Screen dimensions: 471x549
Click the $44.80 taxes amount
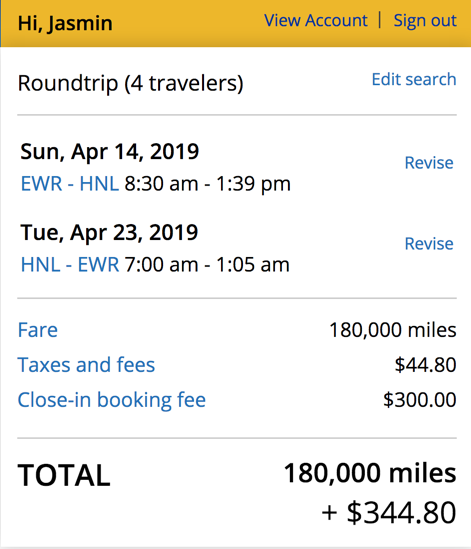tap(425, 364)
